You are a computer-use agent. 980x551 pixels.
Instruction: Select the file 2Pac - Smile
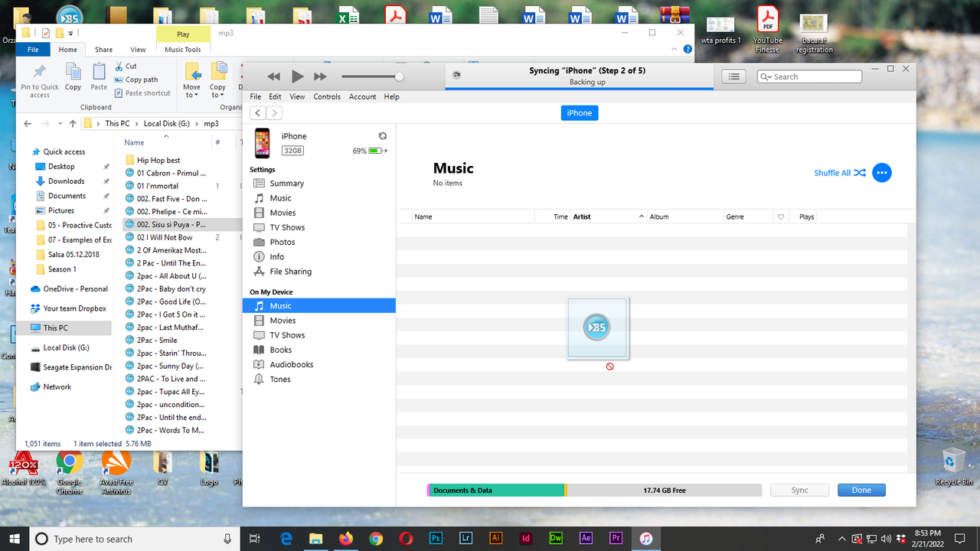point(157,341)
